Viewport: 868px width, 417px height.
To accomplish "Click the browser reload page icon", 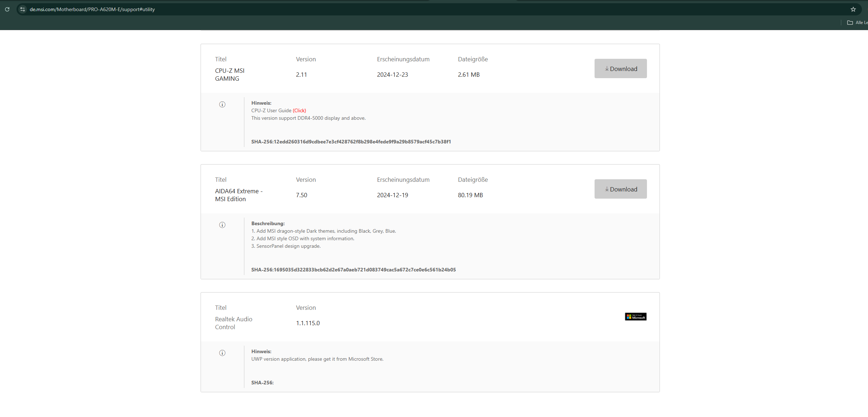I will (7, 9).
